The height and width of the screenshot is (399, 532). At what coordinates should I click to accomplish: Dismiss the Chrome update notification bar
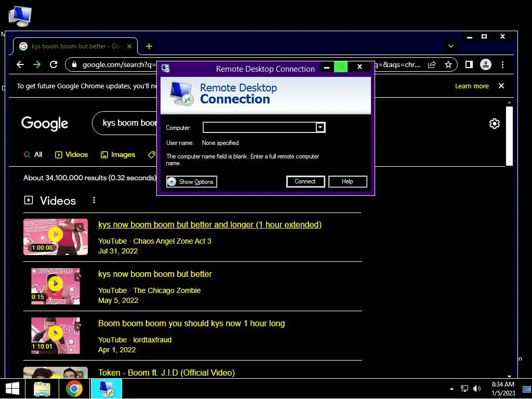(501, 86)
